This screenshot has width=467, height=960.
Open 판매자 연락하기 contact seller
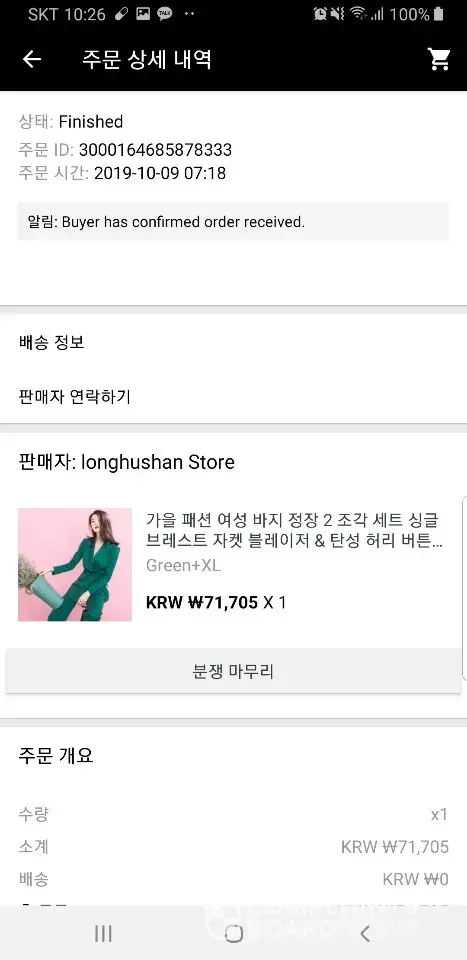pos(233,397)
